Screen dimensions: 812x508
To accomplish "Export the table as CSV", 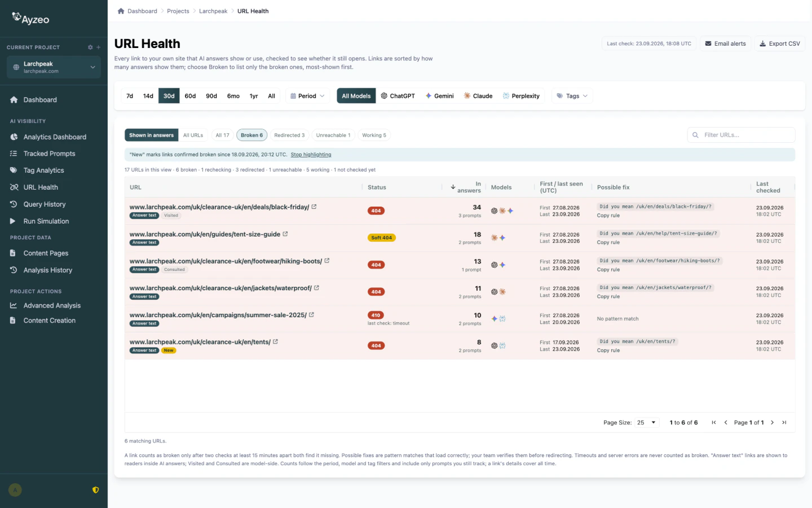I will tap(780, 43).
